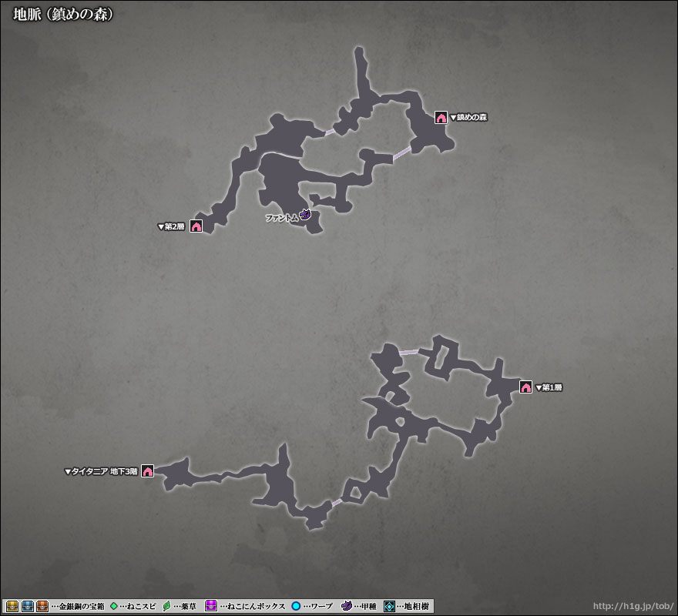
Task: Click the 薬草 leaf icon in legend
Action: coord(167,606)
